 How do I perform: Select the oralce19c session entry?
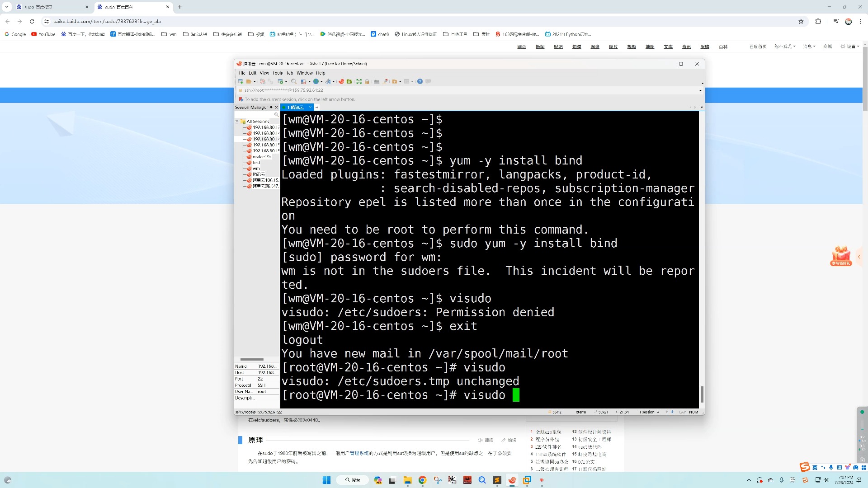(x=262, y=157)
